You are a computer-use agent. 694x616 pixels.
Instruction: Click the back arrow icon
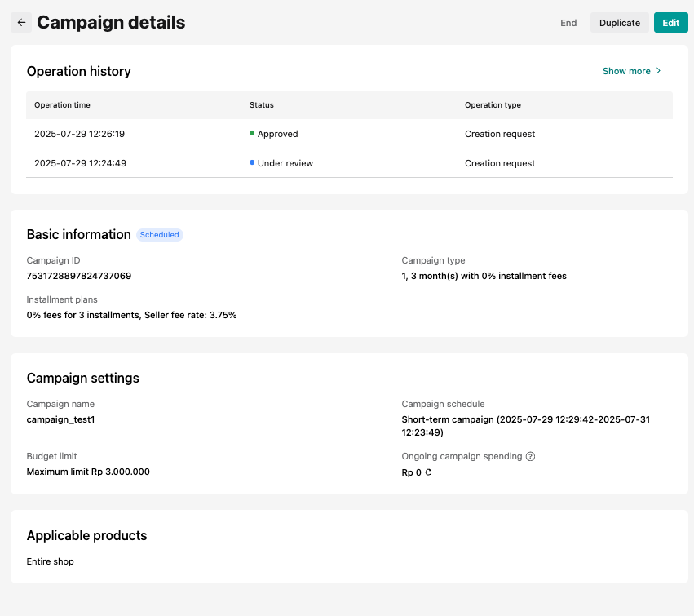tap(21, 23)
